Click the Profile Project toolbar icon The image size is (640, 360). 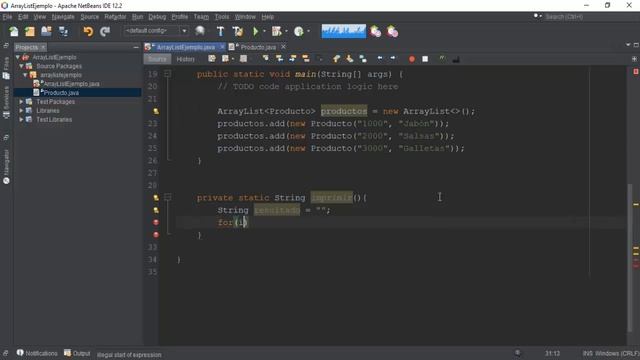(299, 31)
